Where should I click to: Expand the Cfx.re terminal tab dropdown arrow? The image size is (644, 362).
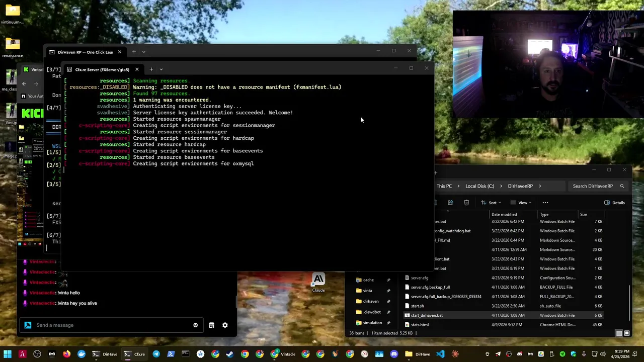coord(161,69)
